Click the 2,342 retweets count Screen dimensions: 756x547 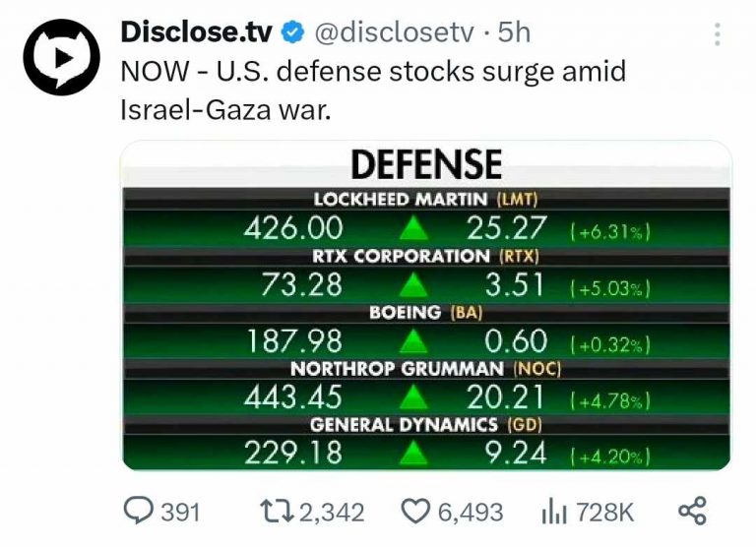(x=331, y=513)
